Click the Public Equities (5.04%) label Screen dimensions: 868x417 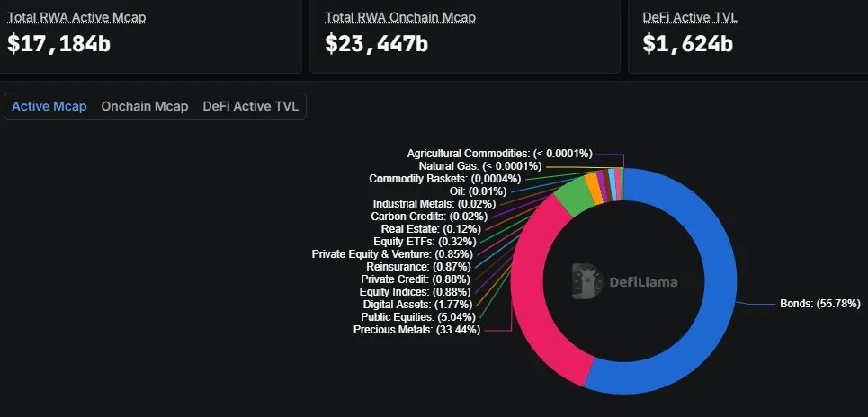pyautogui.click(x=420, y=317)
